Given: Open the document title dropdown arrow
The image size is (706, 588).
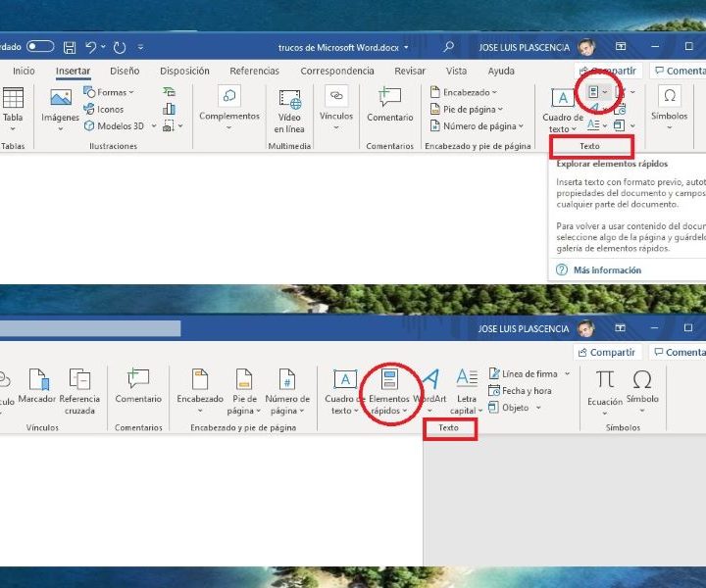Looking at the screenshot, I should 406,47.
